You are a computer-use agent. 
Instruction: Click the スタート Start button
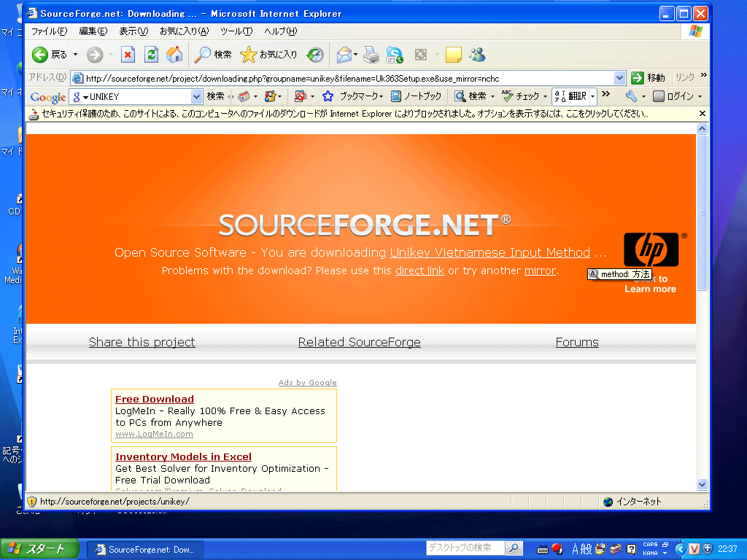point(40,549)
